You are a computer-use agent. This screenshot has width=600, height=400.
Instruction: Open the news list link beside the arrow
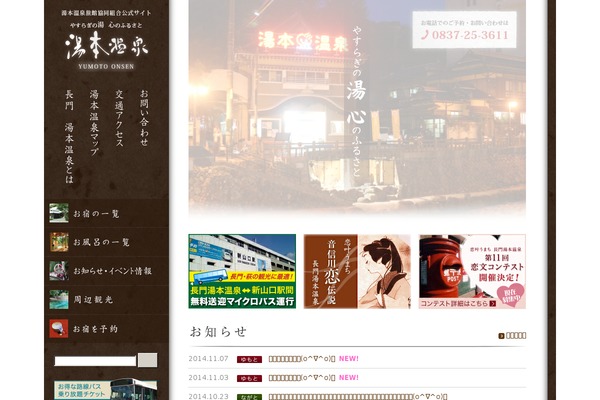(516, 336)
